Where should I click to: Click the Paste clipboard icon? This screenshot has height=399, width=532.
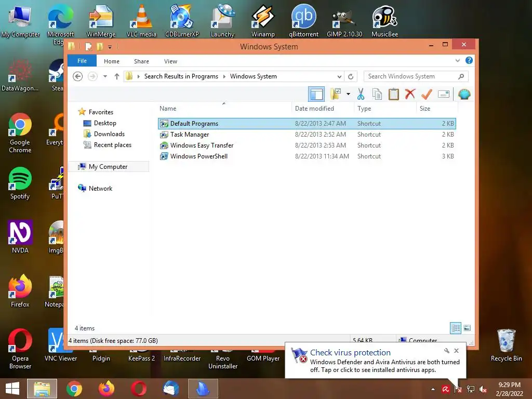(x=394, y=94)
